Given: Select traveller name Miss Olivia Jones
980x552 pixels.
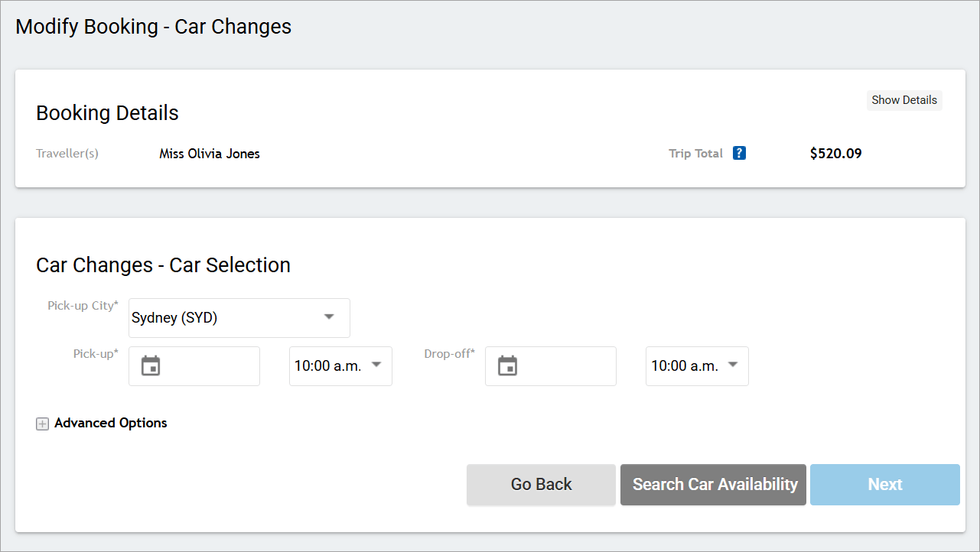Looking at the screenshot, I should (x=209, y=153).
